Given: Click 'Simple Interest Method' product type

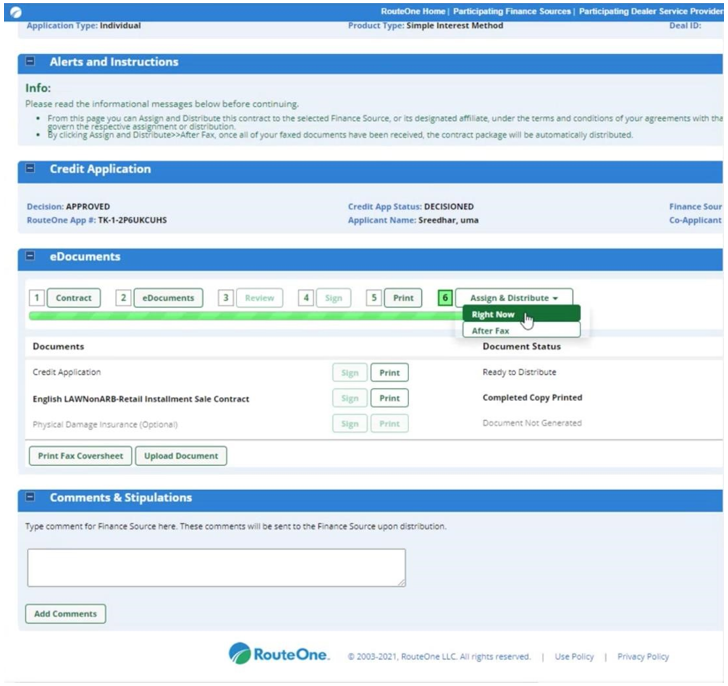Looking at the screenshot, I should (455, 26).
